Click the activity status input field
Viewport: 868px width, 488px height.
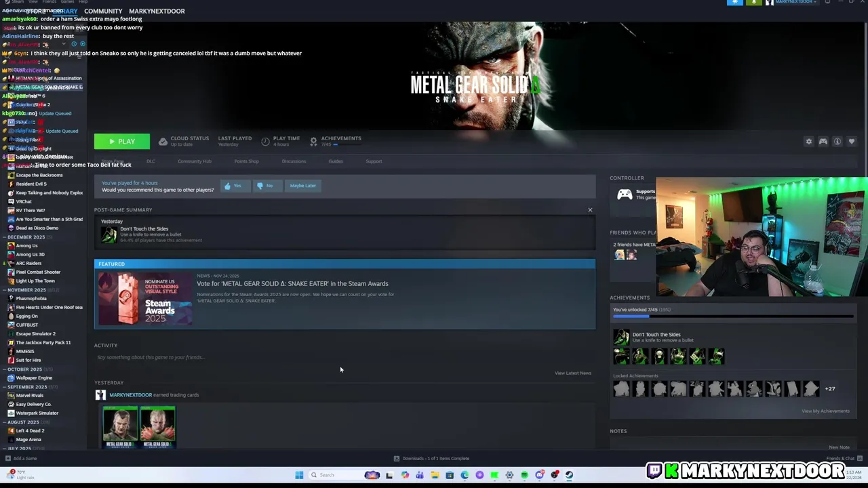(x=344, y=357)
